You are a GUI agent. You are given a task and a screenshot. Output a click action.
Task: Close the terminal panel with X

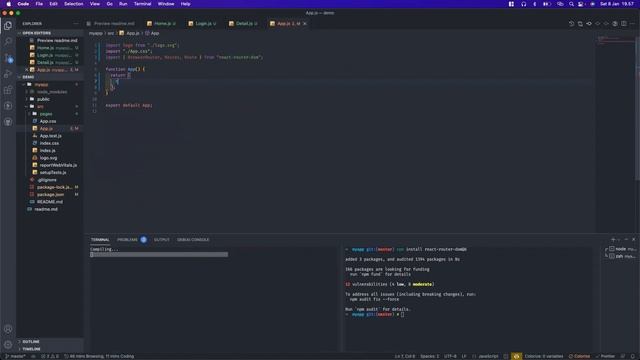click(x=633, y=240)
